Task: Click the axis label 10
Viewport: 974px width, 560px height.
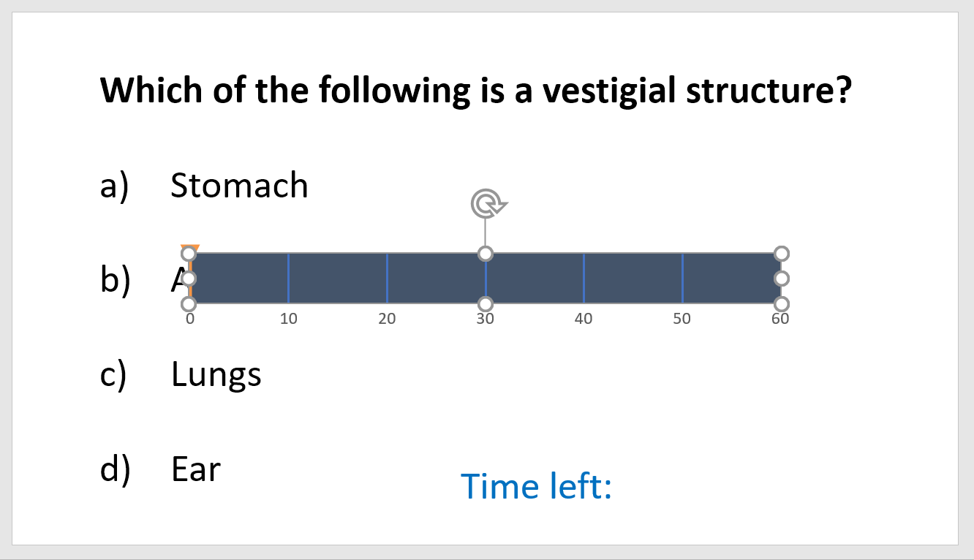Action: click(289, 319)
